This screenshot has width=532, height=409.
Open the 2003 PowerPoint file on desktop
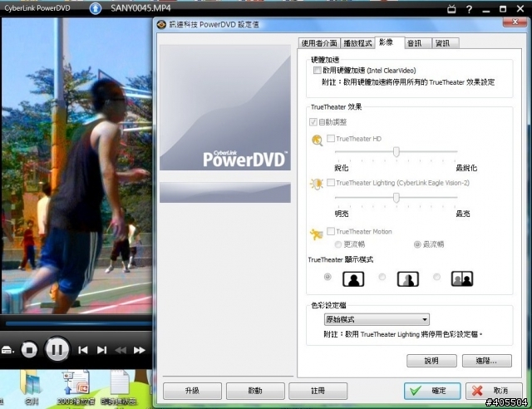pos(76,389)
